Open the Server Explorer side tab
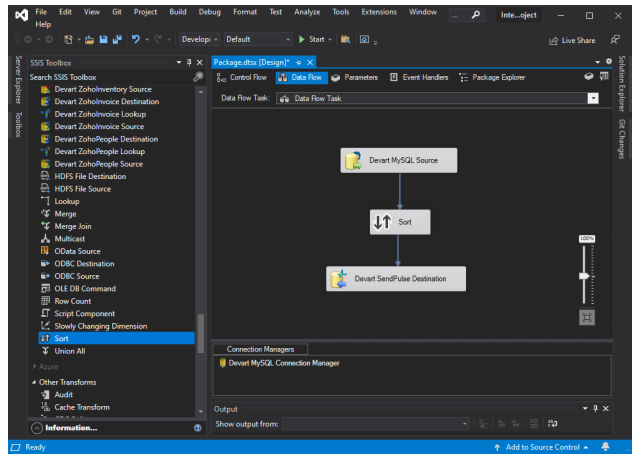Image resolution: width=640 pixels, height=462 pixels. click(18, 80)
